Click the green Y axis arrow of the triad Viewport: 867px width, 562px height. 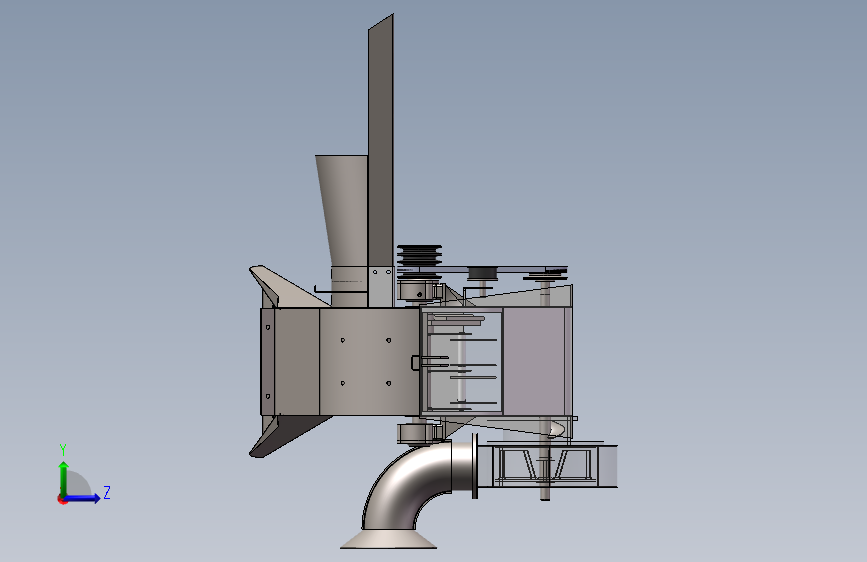64,478
